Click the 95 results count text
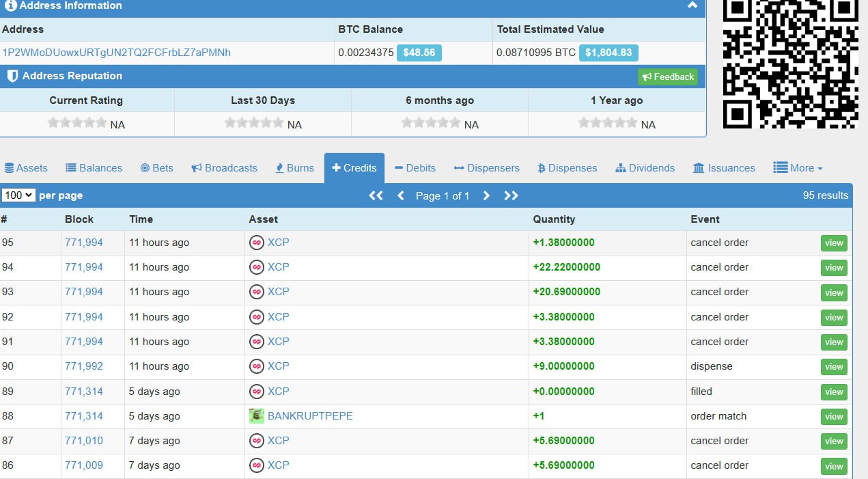The height and width of the screenshot is (479, 868). click(826, 195)
